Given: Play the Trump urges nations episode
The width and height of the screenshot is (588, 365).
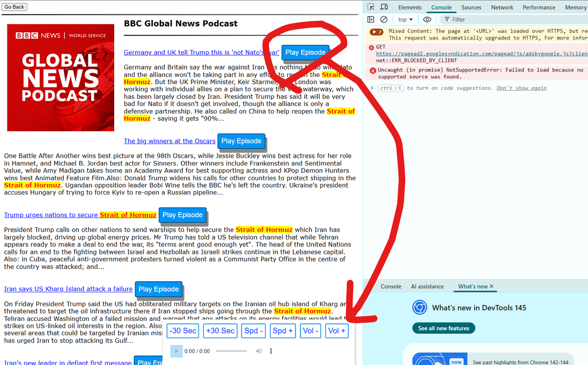Looking at the screenshot, I should pos(182,215).
